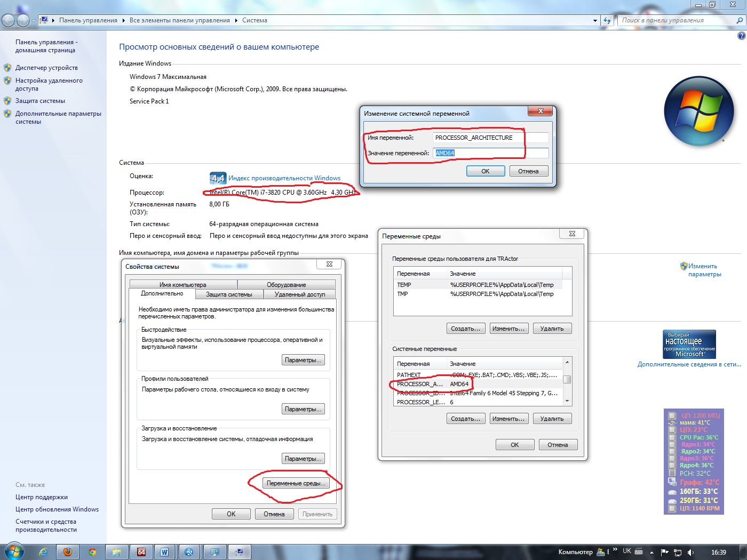Image resolution: width=747 pixels, height=560 pixels.
Task: Select the Дополнительно tab
Action: click(x=162, y=294)
